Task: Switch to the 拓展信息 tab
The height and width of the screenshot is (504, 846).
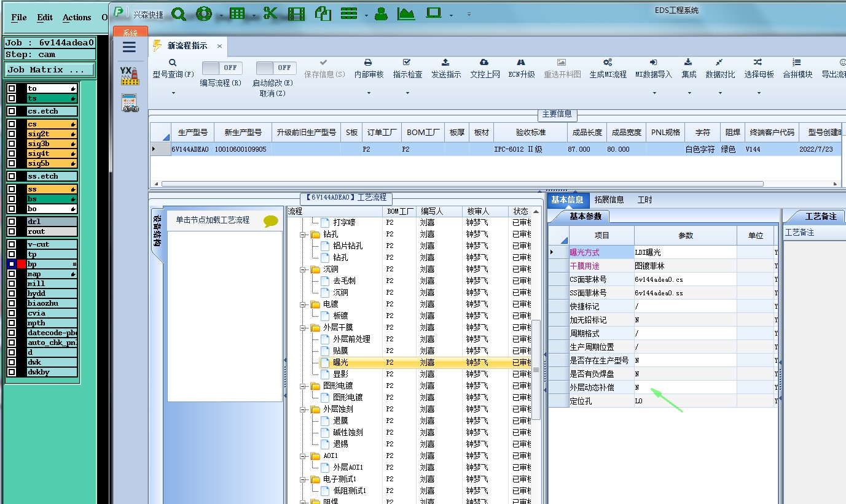Action: 609,200
